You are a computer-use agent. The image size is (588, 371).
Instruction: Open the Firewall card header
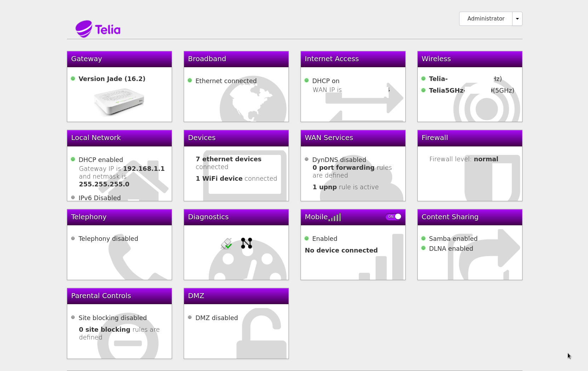470,138
